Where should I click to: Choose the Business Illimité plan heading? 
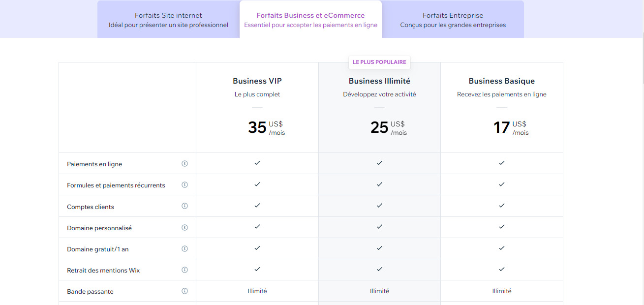point(379,81)
